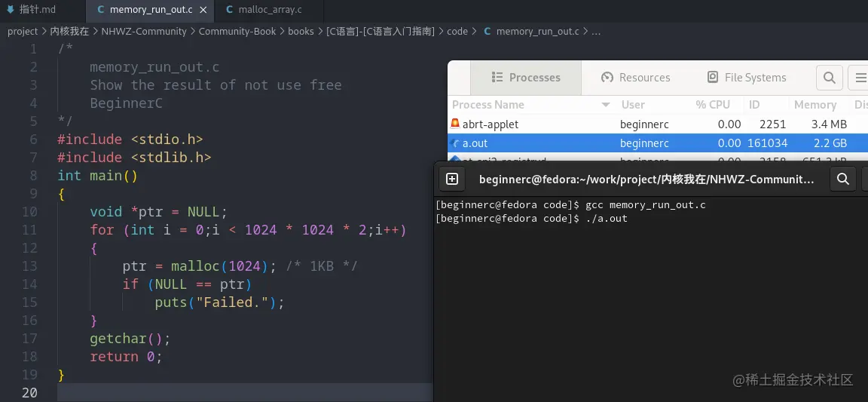This screenshot has height=402, width=868.
Task: Click the terminal window title text
Action: 646,179
